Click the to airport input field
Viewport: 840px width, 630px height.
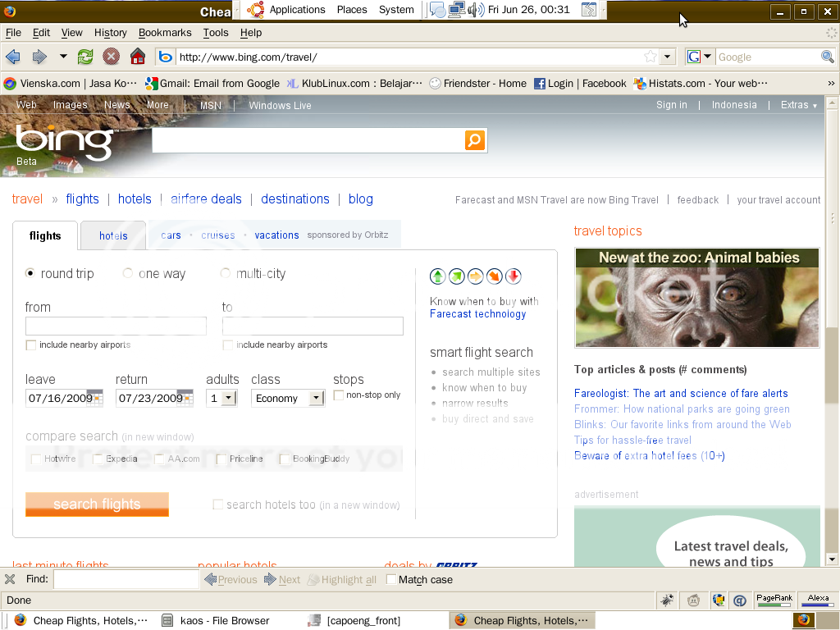[x=313, y=326]
